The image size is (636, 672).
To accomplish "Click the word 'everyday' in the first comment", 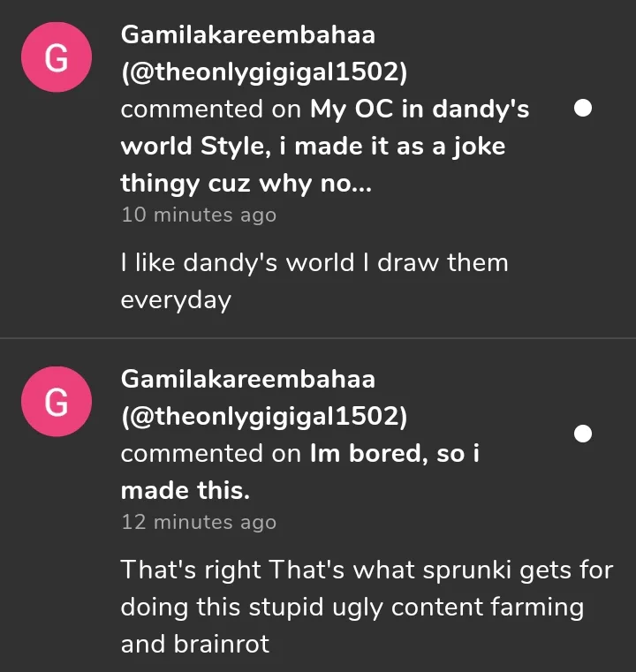I will click(x=175, y=299).
